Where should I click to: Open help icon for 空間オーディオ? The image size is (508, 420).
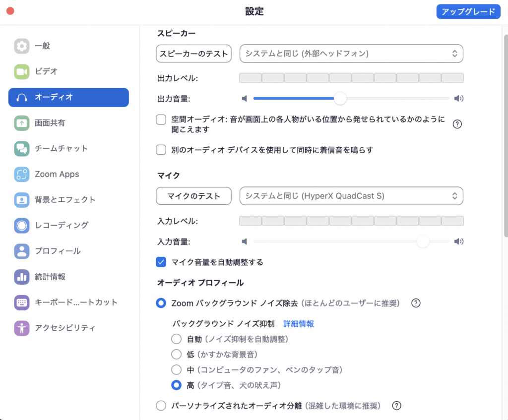[x=457, y=124]
